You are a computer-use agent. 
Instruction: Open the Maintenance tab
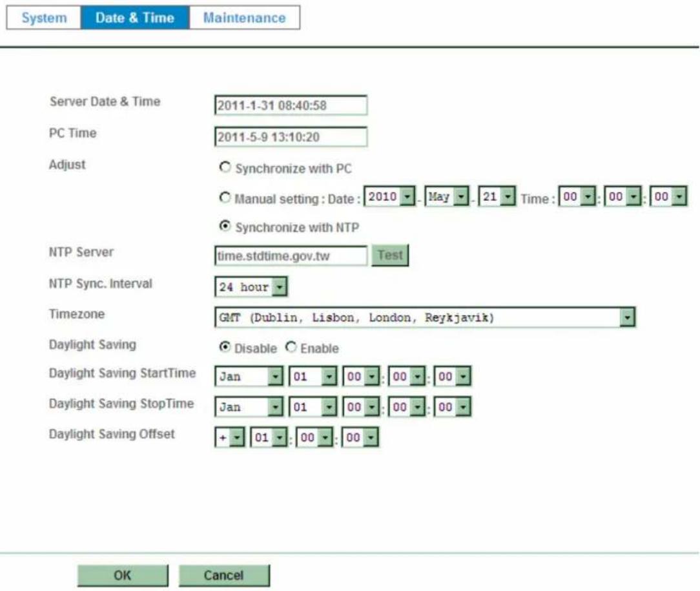(x=244, y=18)
